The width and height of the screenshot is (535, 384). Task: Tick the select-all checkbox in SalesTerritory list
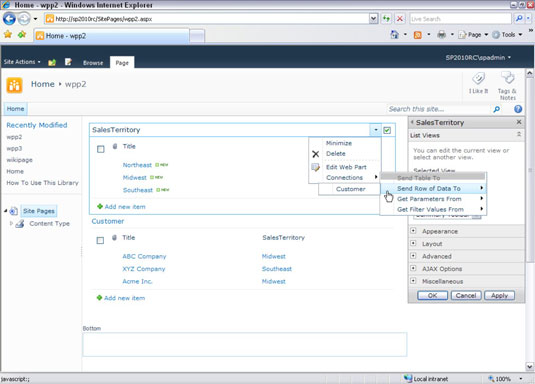click(x=101, y=149)
